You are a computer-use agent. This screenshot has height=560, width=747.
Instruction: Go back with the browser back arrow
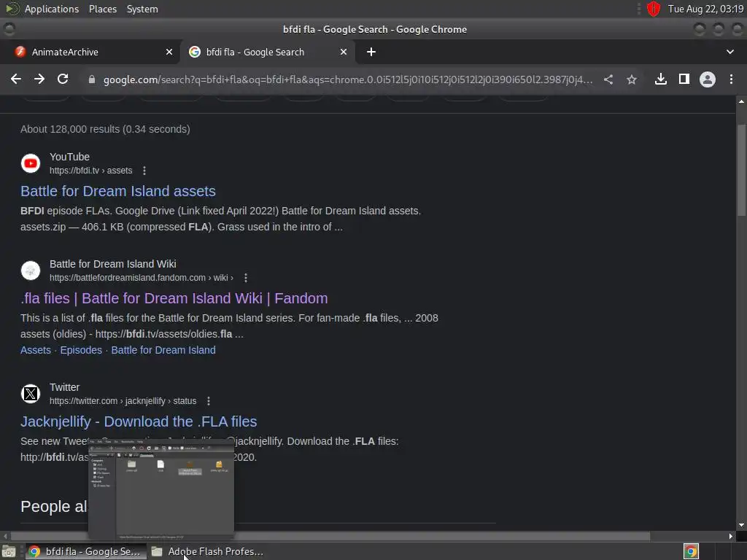(16, 79)
